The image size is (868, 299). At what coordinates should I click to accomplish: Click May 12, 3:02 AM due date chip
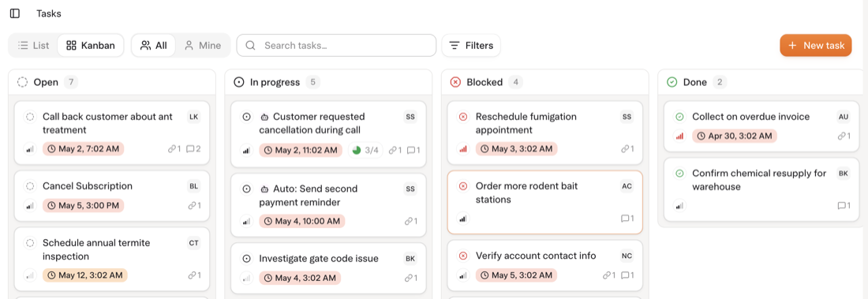coord(85,275)
